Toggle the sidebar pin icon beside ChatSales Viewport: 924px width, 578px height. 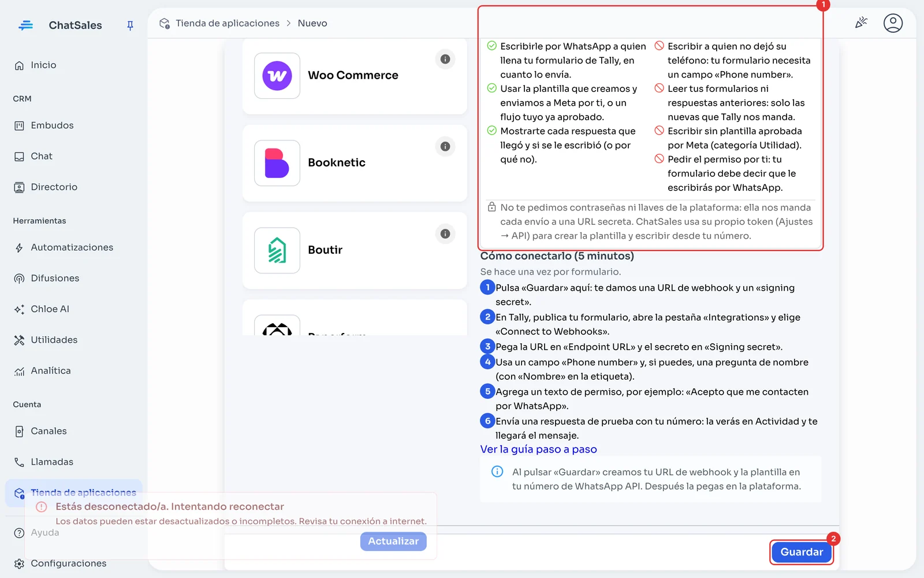tap(130, 25)
